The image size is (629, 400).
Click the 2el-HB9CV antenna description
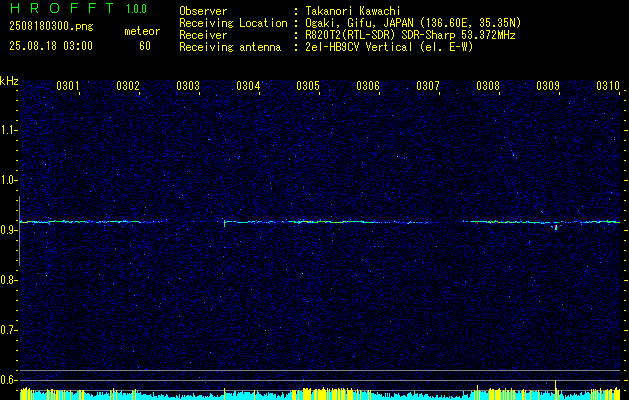coord(390,47)
